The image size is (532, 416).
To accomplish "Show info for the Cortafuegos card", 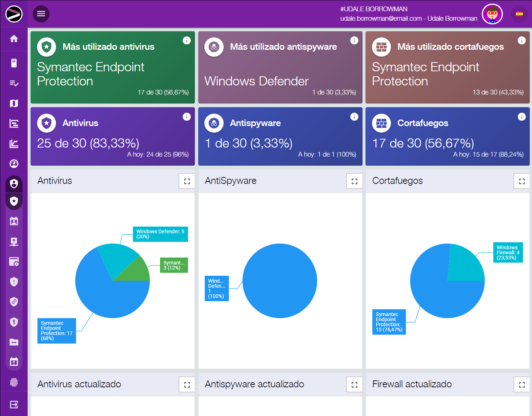I will pyautogui.click(x=521, y=117).
